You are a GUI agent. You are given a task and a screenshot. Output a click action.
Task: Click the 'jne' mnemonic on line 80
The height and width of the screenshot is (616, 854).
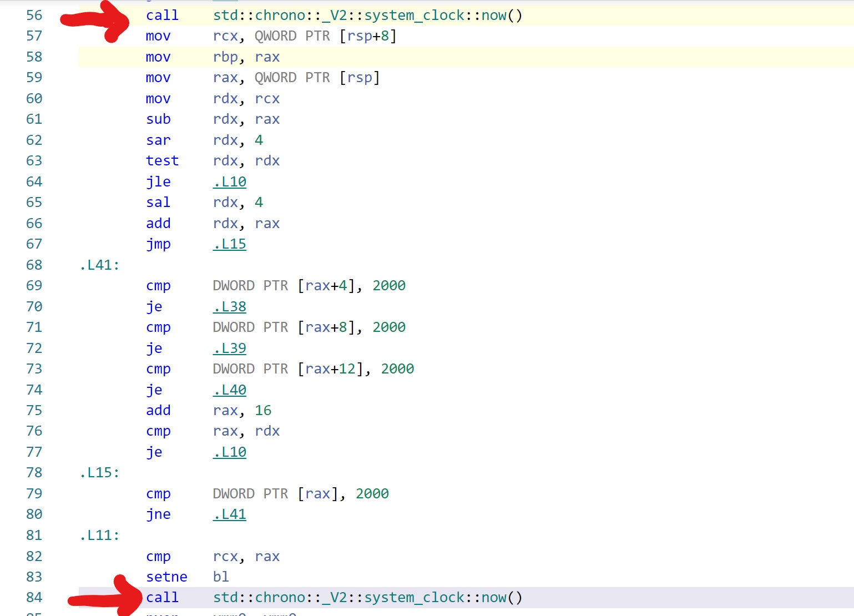click(x=159, y=514)
